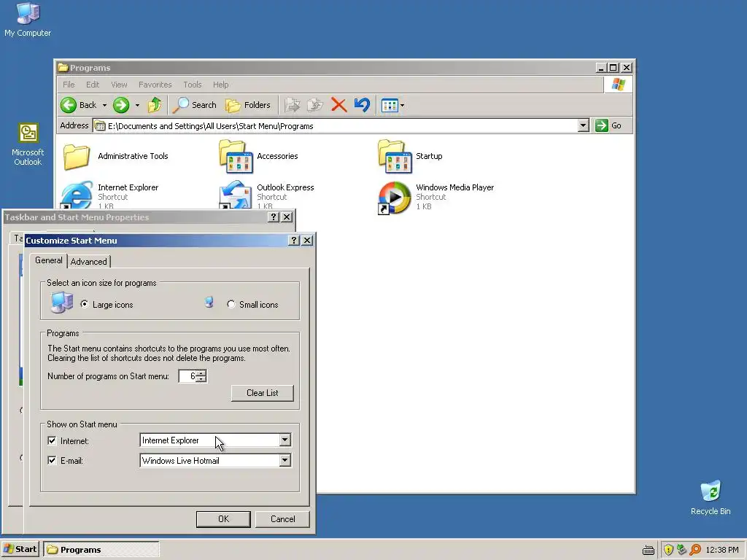
Task: Open Back button history dropdown arrow
Action: point(104,105)
